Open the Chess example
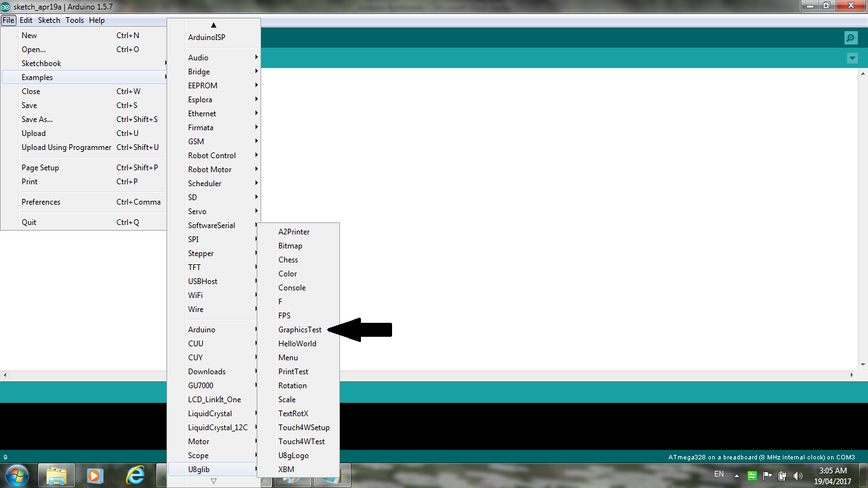This screenshot has width=868, height=488. [x=299, y=260]
